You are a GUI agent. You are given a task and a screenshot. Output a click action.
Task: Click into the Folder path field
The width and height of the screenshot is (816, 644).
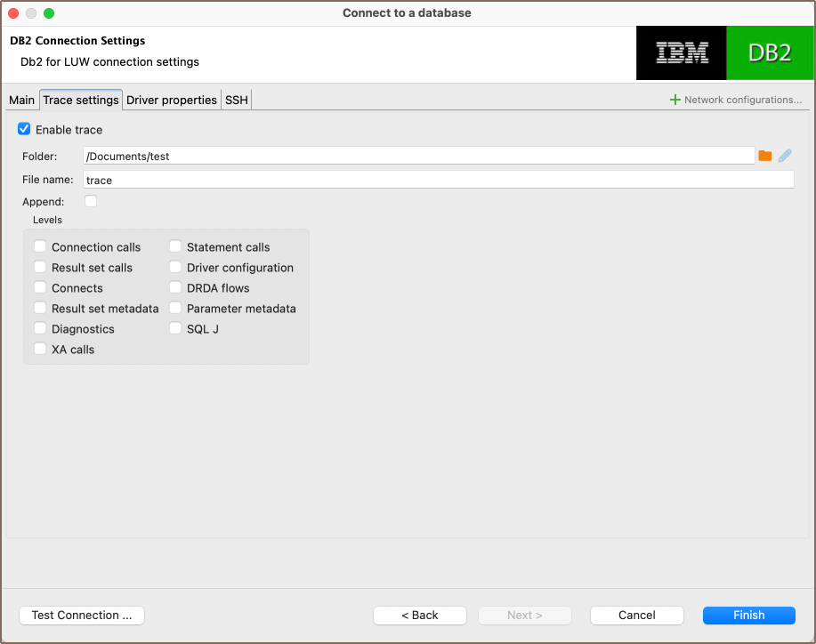coord(418,156)
